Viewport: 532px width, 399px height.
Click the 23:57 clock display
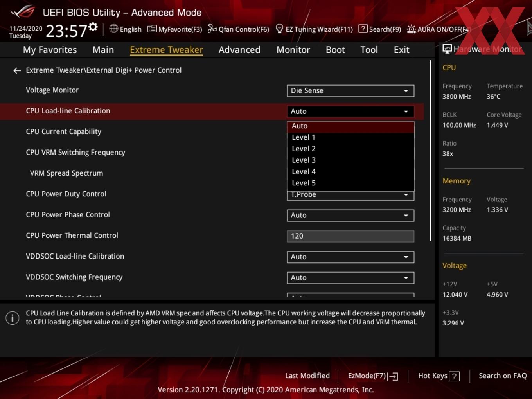coord(66,31)
